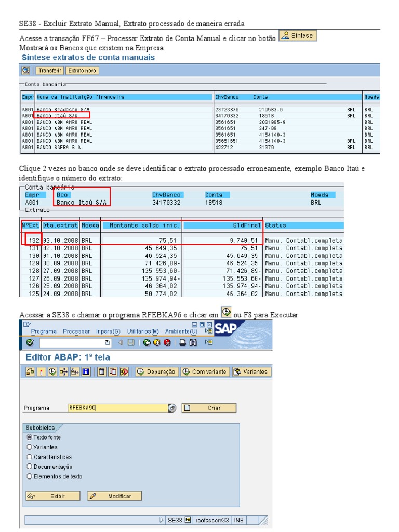
Task: Open the Ambiente(U) menu
Action: pos(181,331)
